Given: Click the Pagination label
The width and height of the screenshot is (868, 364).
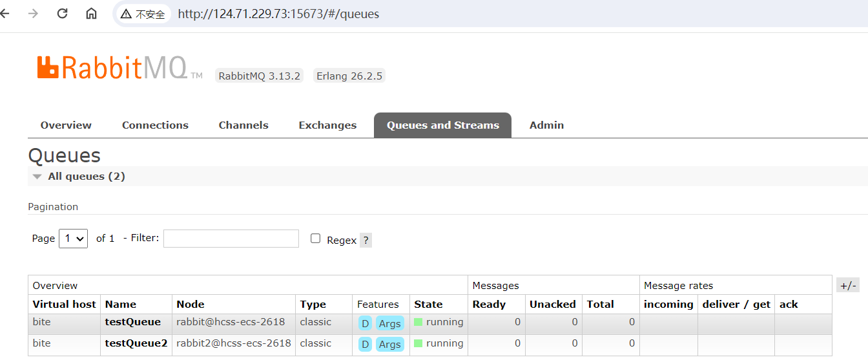Looking at the screenshot, I should coord(53,207).
